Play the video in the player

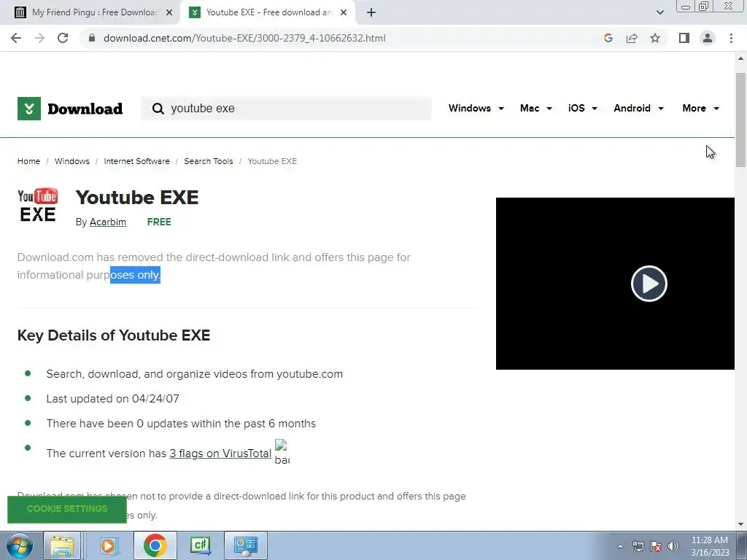click(649, 284)
